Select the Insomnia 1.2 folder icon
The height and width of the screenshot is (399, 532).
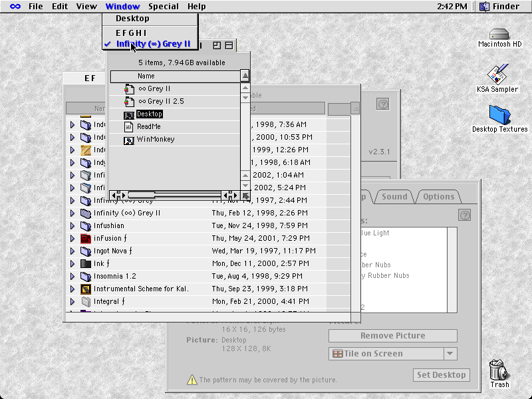[x=86, y=277]
